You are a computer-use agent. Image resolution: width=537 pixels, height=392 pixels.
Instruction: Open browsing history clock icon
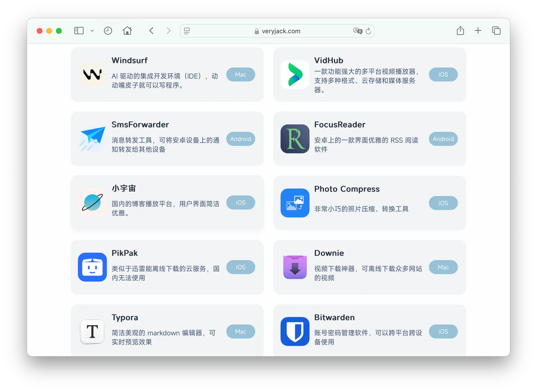pos(108,31)
